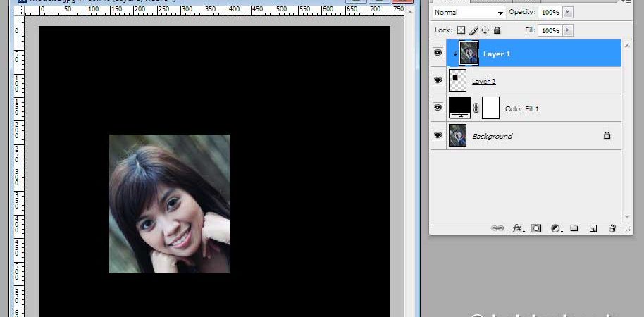Select Layer 1 thumbnail
Screen dimensions: 644x317
click(x=469, y=53)
